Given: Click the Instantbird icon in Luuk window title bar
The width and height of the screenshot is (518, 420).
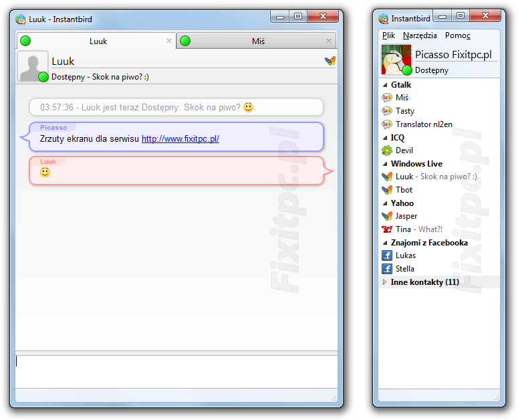Looking at the screenshot, I should click(21, 19).
